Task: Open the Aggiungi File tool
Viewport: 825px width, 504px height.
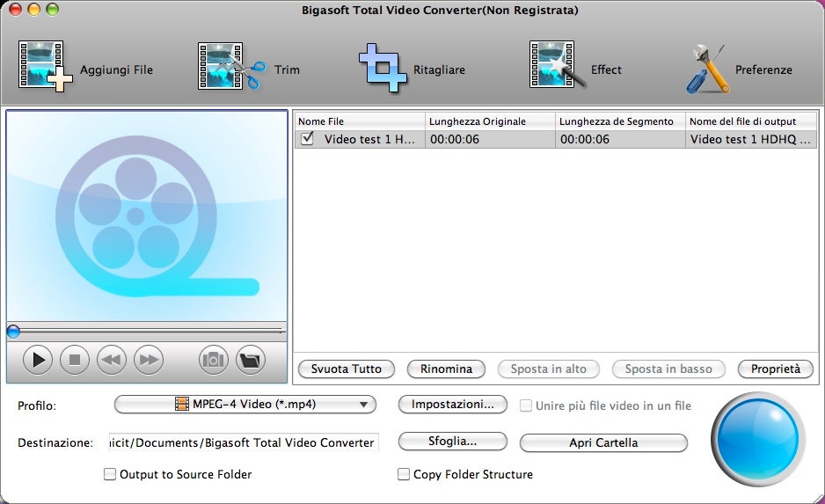Action: click(x=85, y=68)
